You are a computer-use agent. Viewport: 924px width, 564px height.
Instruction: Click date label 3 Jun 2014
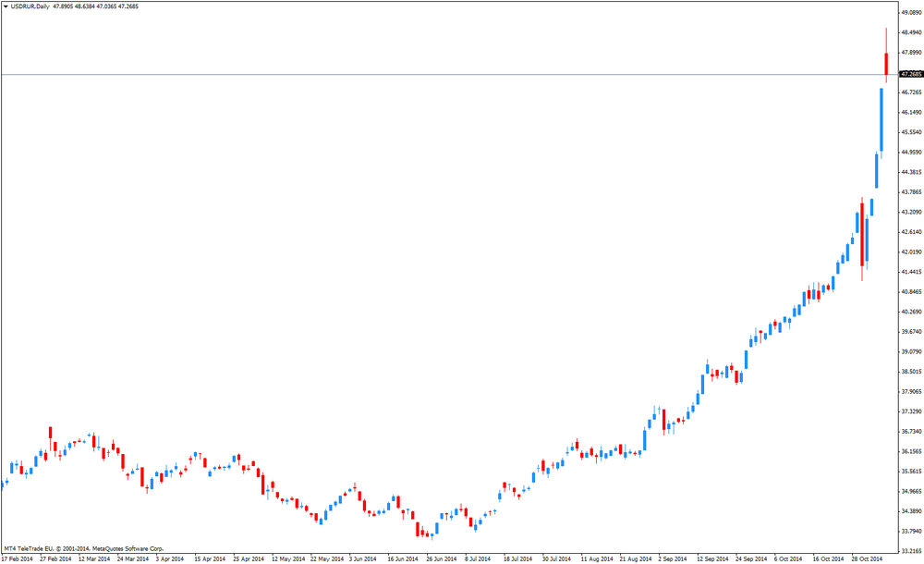362,558
